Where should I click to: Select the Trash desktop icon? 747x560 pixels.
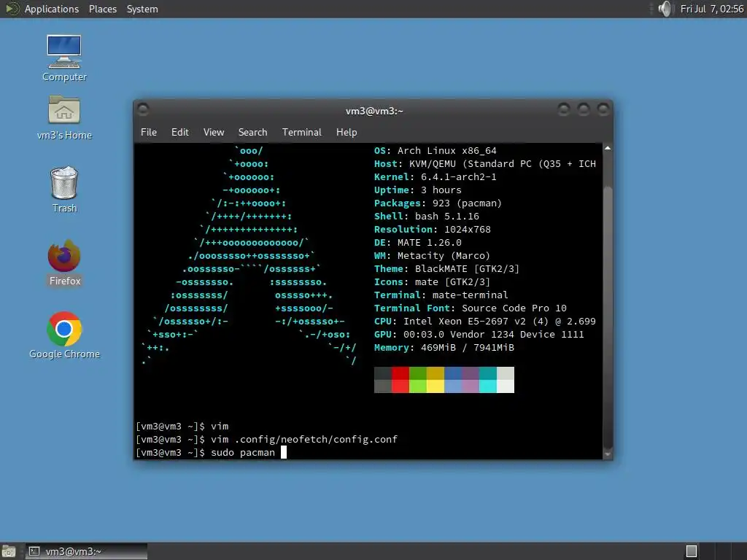pos(64,189)
